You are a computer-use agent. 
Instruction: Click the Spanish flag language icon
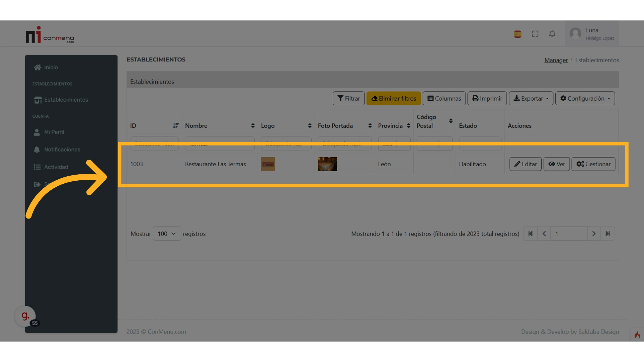tap(518, 34)
